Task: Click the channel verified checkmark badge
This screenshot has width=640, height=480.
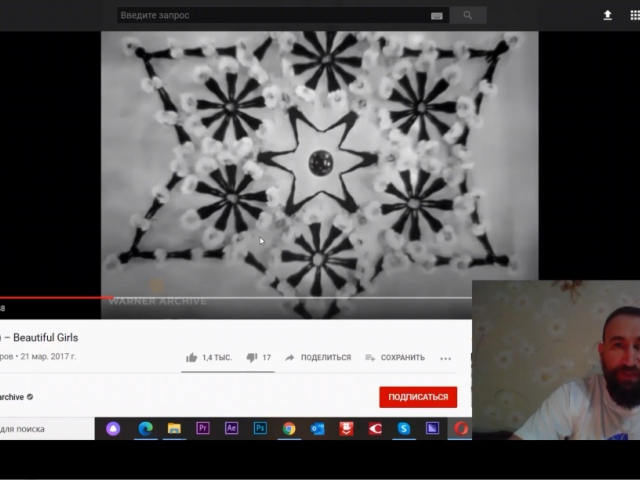Action: [x=30, y=397]
